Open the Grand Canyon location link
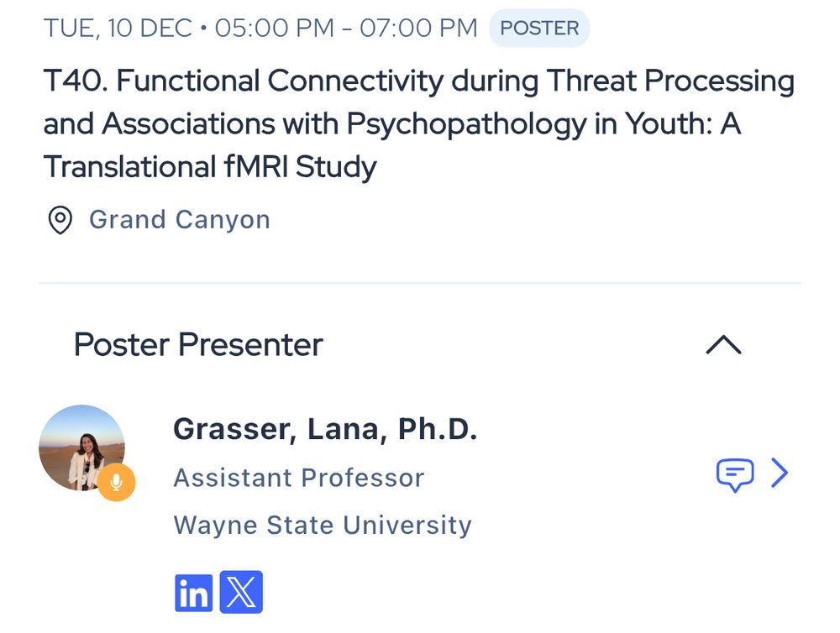 tap(180, 220)
